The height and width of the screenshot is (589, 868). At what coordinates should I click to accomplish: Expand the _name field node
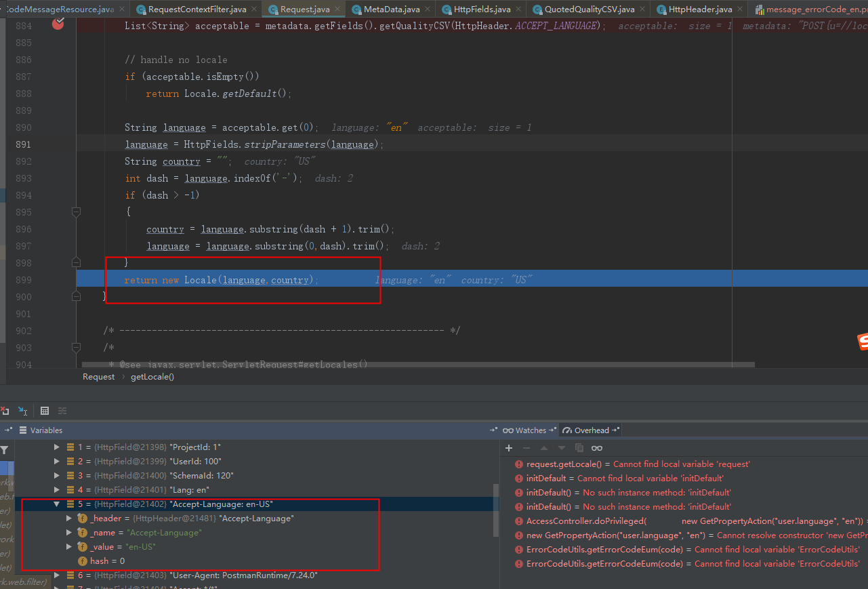pos(69,533)
